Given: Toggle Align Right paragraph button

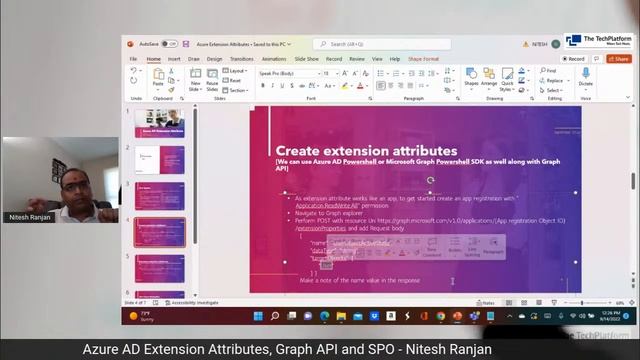Looking at the screenshot, I should pyautogui.click(x=400, y=85).
